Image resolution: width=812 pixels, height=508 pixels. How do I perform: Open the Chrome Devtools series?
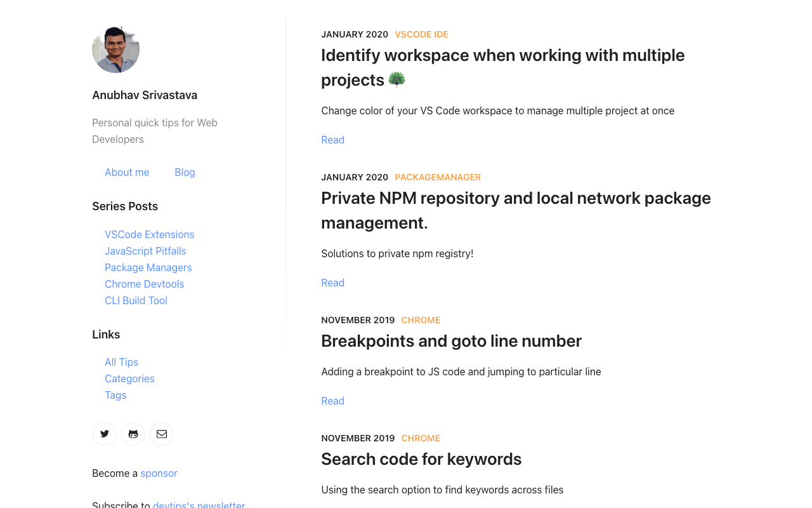coord(145,284)
